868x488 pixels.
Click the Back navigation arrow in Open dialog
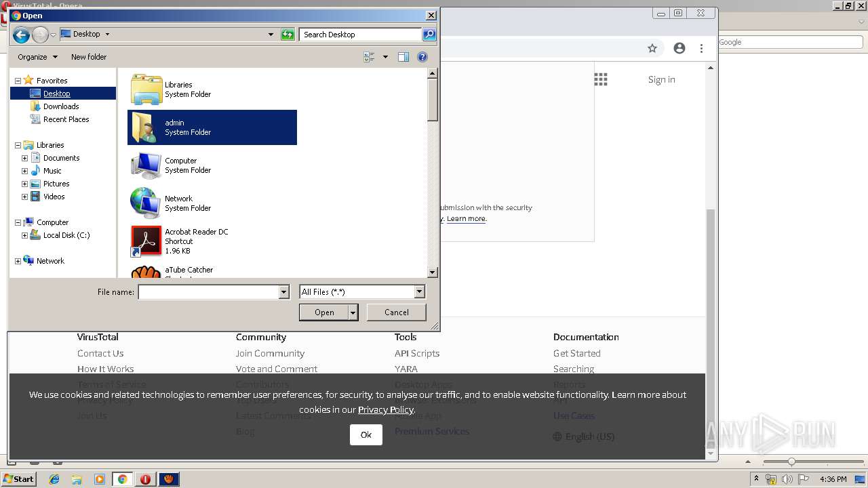tap(21, 35)
